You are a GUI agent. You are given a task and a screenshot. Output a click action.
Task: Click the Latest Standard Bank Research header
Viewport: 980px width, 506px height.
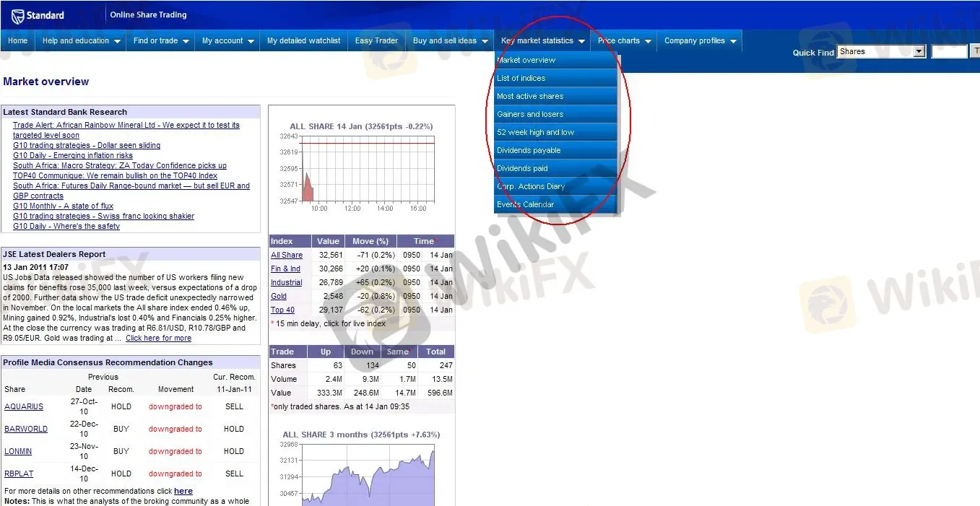point(131,112)
